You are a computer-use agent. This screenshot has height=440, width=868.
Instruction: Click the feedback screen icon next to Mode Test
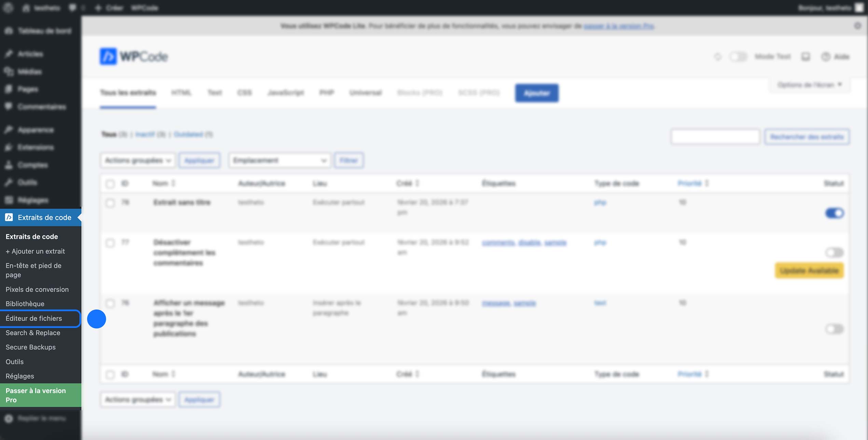click(x=805, y=56)
